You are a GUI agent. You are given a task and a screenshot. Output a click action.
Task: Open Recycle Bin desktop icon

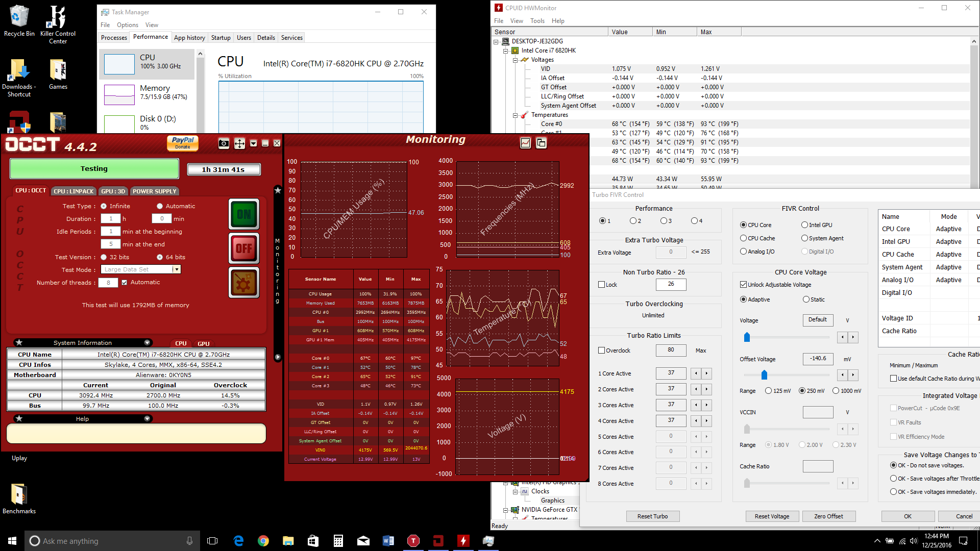(x=19, y=21)
